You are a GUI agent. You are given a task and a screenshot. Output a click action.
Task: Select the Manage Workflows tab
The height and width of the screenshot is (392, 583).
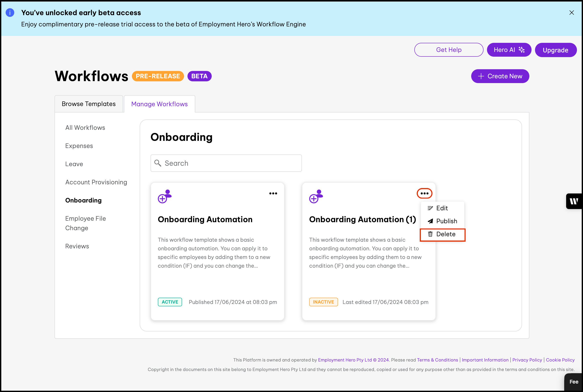tap(159, 104)
